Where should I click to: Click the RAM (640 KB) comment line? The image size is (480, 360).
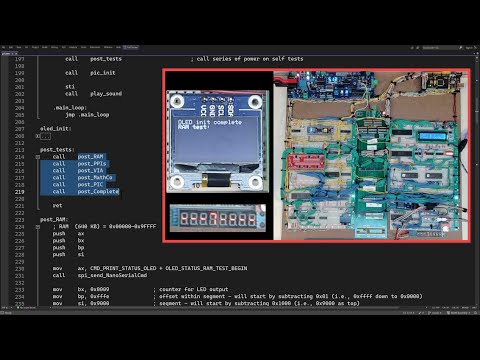[x=104, y=227]
